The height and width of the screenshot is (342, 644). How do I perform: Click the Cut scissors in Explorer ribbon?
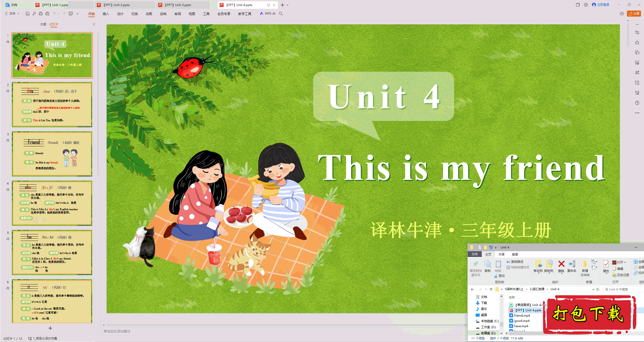coord(496,276)
